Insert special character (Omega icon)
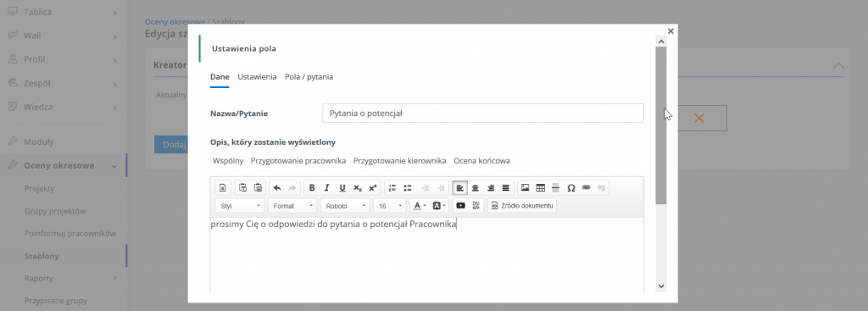The width and height of the screenshot is (868, 311). tap(571, 188)
